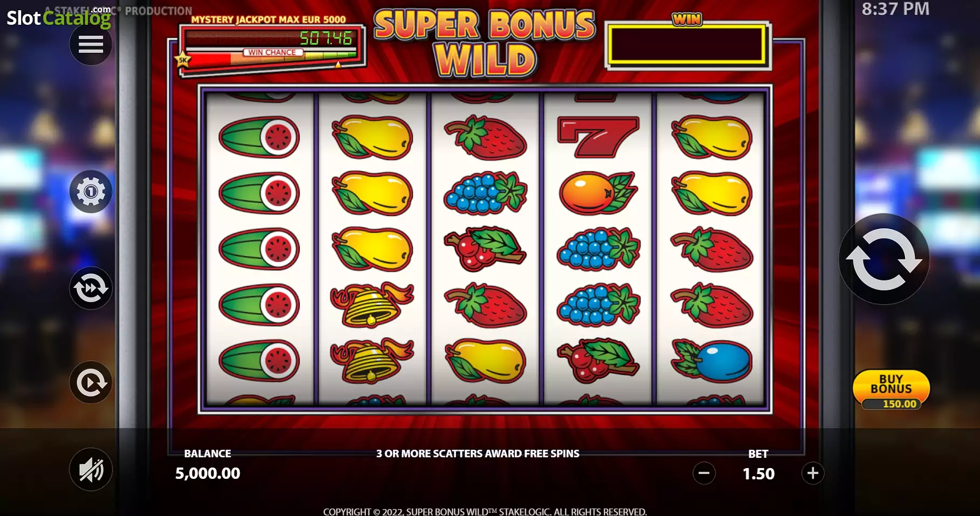The image size is (980, 516).
Task: Open the bet settings gear icon
Action: tap(91, 191)
